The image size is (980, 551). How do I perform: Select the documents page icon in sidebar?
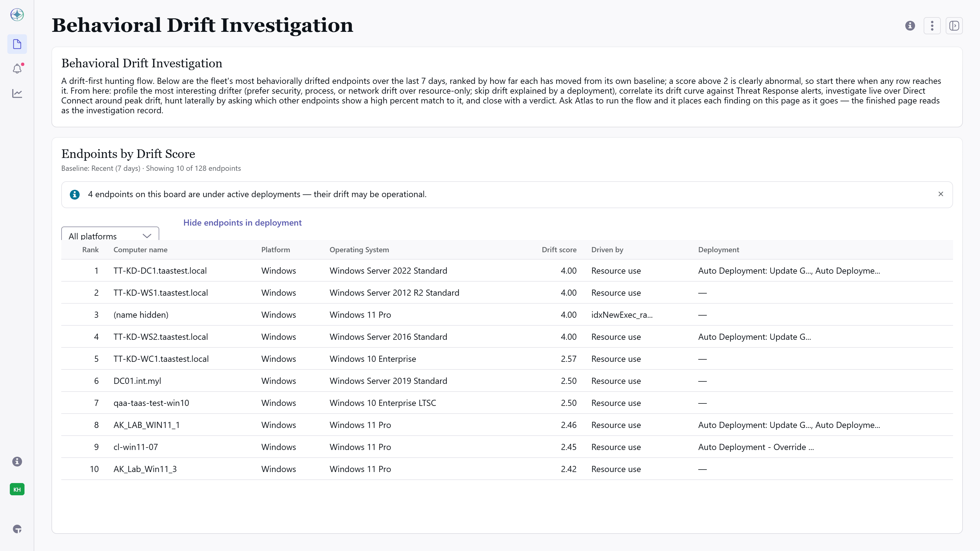coord(17,44)
